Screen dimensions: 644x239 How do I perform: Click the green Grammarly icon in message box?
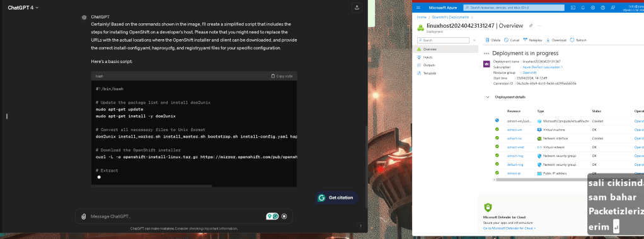point(275,216)
